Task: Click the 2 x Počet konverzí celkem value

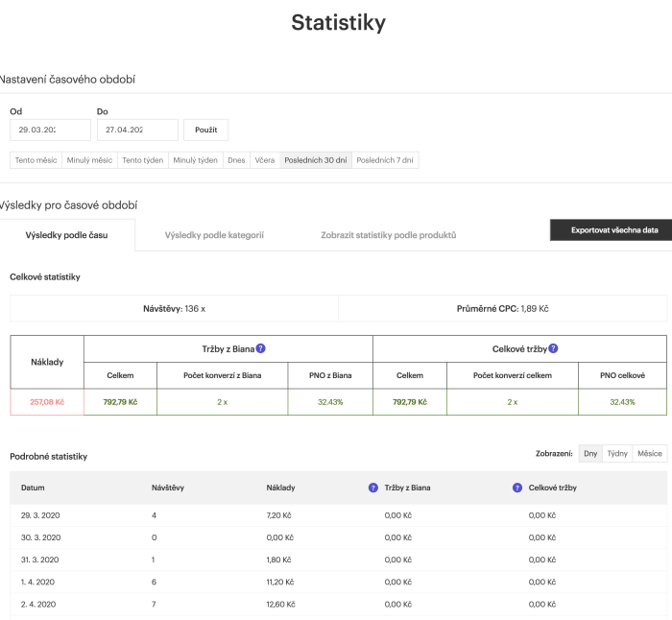Action: click(513, 402)
